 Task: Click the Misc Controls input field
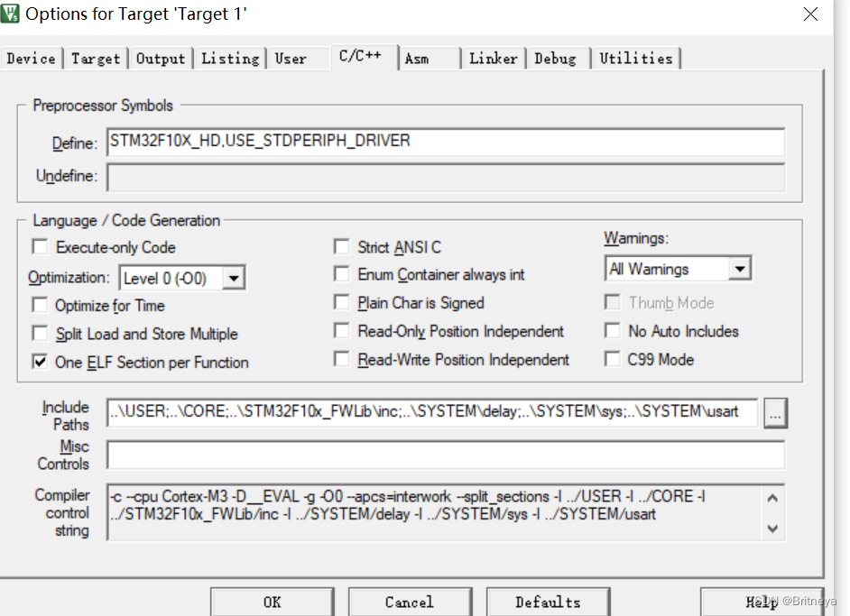click(x=446, y=455)
